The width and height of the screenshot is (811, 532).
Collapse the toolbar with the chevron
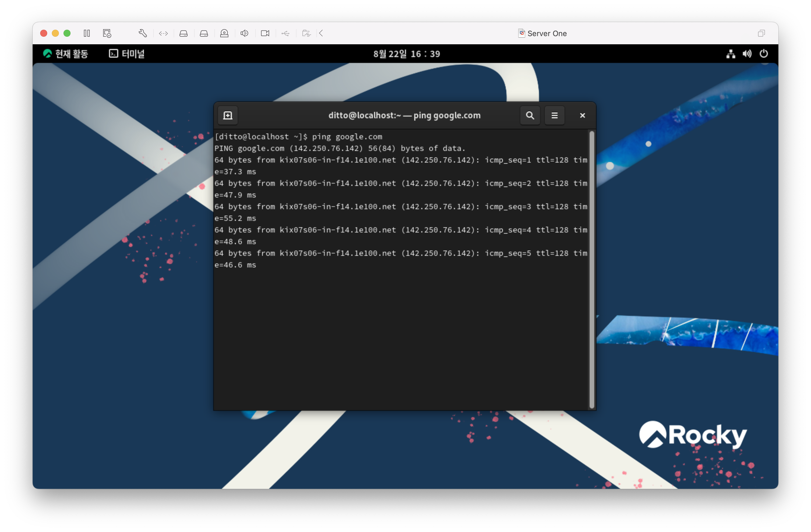coord(321,33)
